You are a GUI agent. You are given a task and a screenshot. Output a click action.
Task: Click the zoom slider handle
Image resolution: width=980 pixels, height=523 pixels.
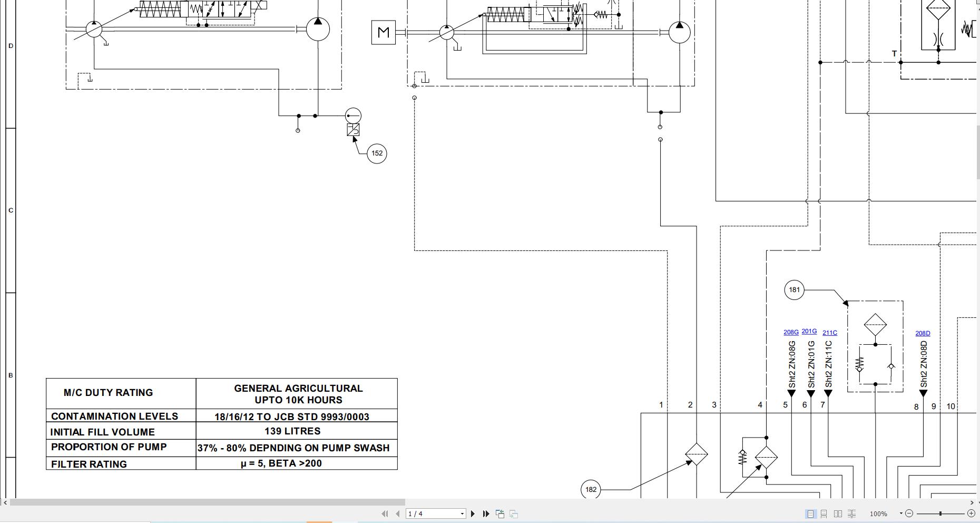[x=940, y=513]
